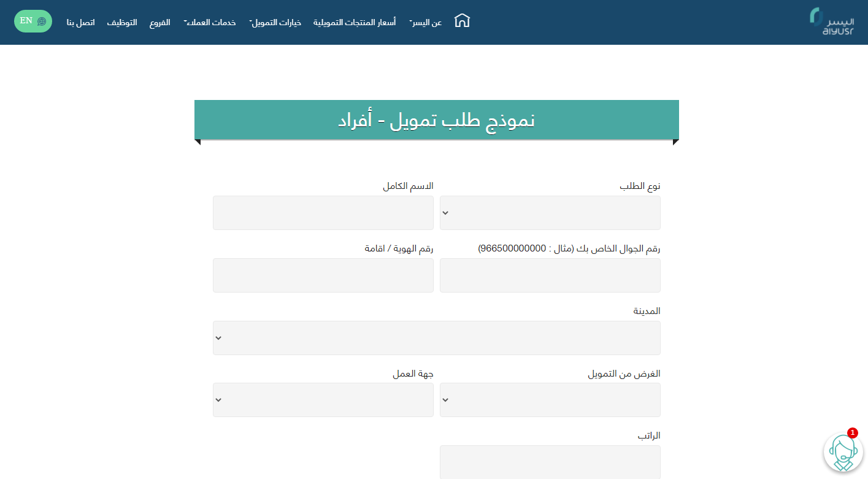Open the جهة العمل dropdown
Viewport: 868px width, 479px height.
tap(323, 400)
